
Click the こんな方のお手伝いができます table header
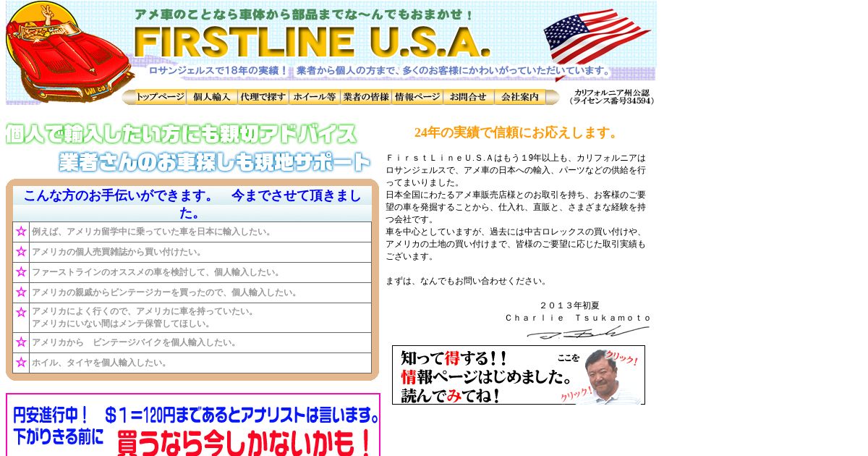pyautogui.click(x=192, y=204)
